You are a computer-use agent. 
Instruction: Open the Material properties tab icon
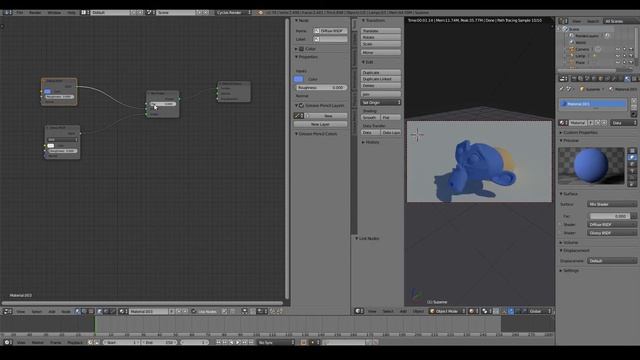click(x=627, y=78)
